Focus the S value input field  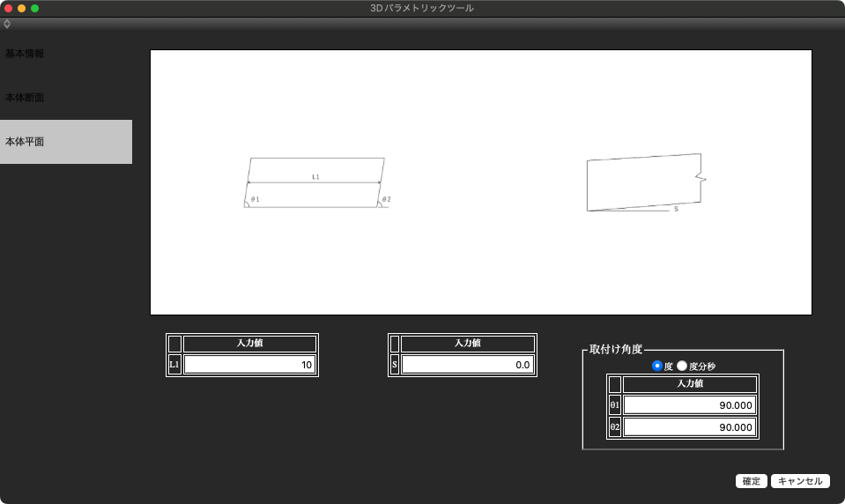point(467,365)
